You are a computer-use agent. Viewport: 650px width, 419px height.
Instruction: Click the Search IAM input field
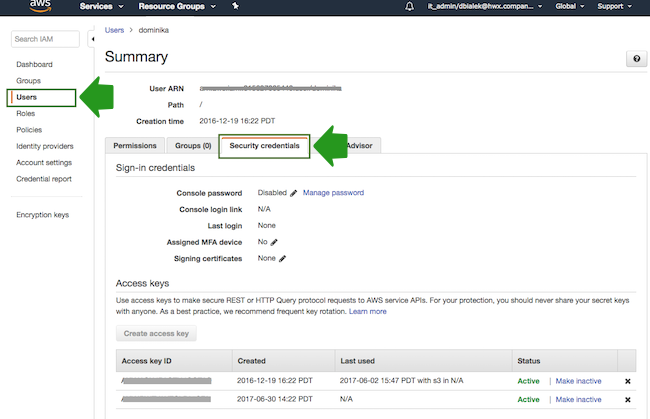44,39
